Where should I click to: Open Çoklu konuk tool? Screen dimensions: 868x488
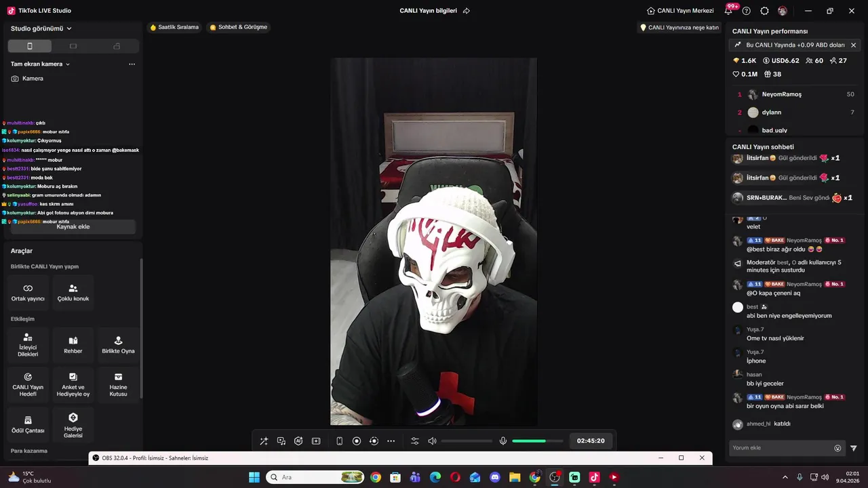click(73, 293)
